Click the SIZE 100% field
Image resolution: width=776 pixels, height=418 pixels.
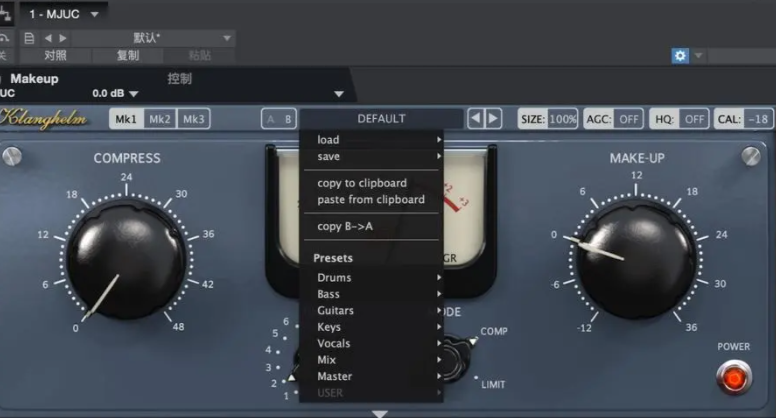(x=548, y=119)
